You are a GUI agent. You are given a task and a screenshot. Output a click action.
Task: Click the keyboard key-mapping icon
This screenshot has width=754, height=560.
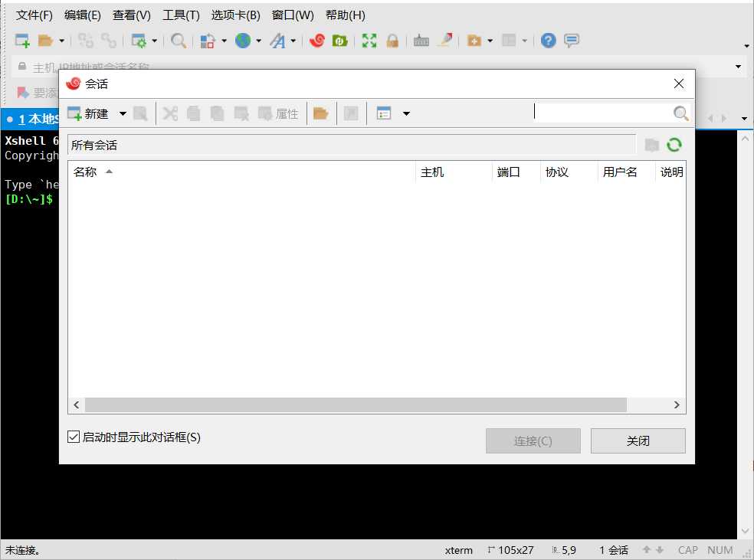coord(421,41)
